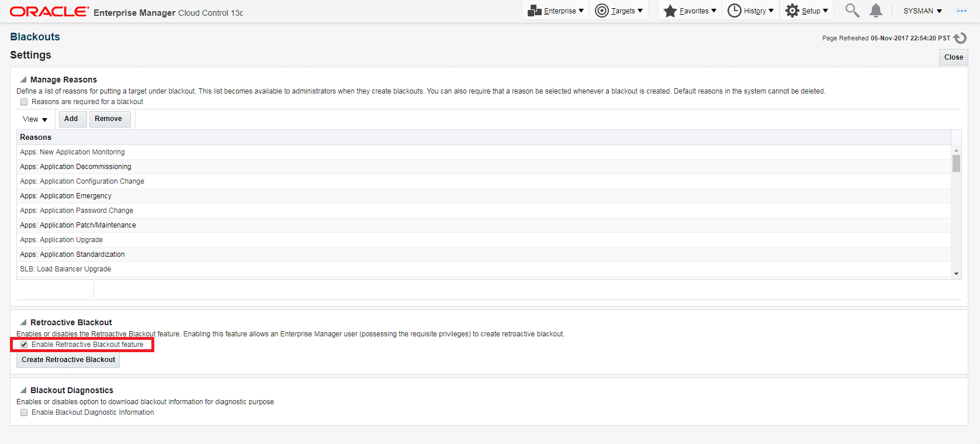The width and height of the screenshot is (980, 444).
Task: Open the Enterprise menu
Action: pos(556,11)
